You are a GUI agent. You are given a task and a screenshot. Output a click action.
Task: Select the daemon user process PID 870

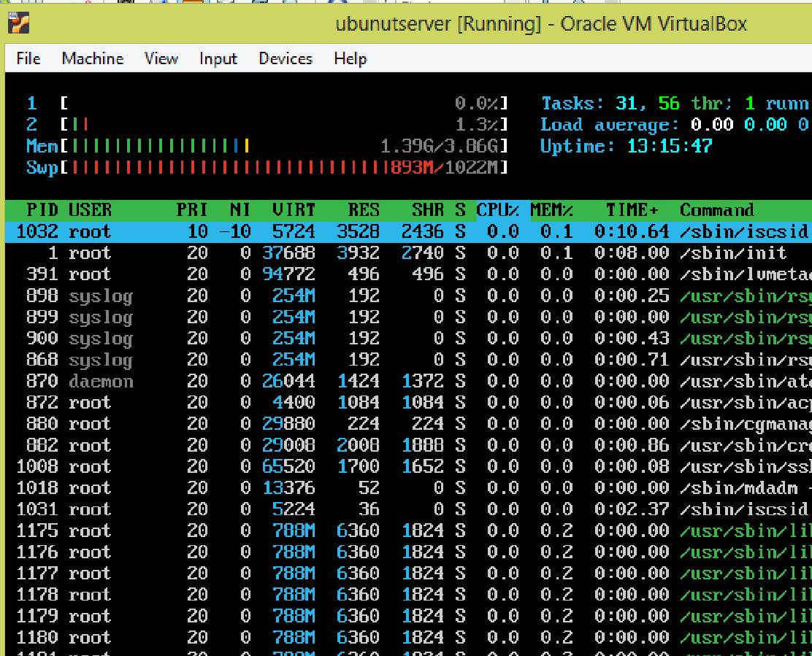tap(409, 382)
